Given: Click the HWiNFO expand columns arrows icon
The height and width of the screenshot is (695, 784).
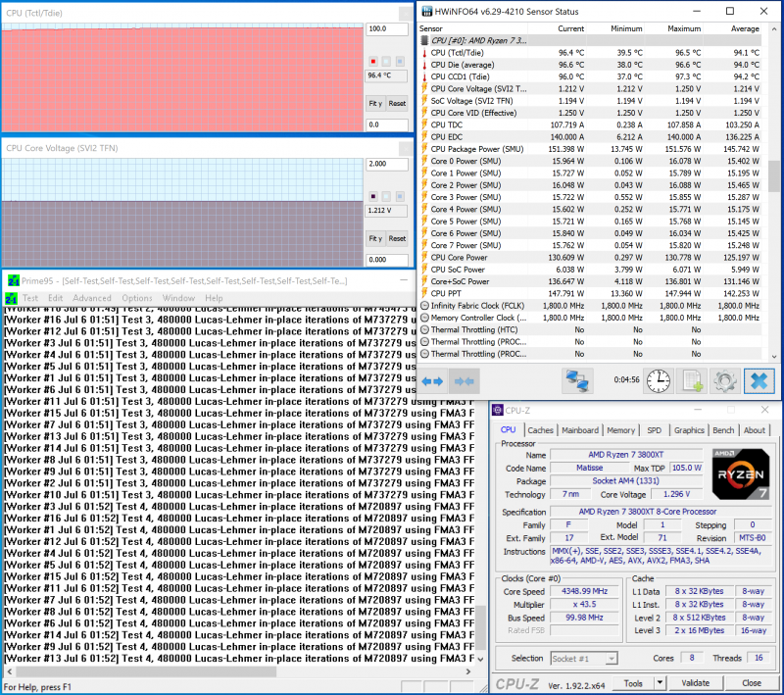Looking at the screenshot, I should pyautogui.click(x=432, y=381).
